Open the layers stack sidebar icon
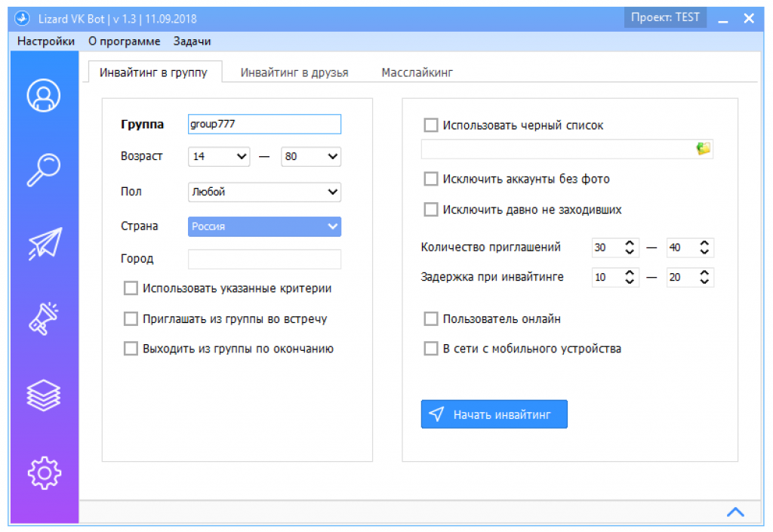This screenshot has width=773, height=532. (x=44, y=395)
